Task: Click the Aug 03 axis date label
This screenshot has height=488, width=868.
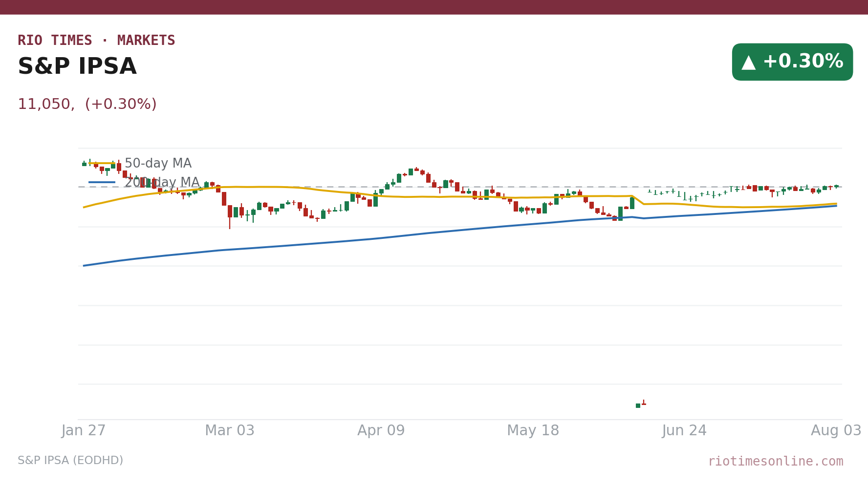Action: click(836, 431)
